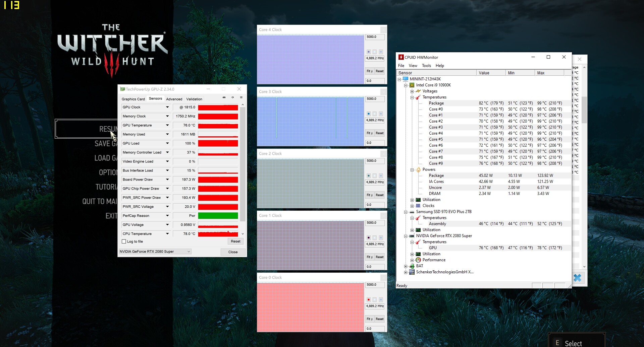Click GPU Load red graph bar
Screen dimensions: 644x347
click(x=218, y=143)
